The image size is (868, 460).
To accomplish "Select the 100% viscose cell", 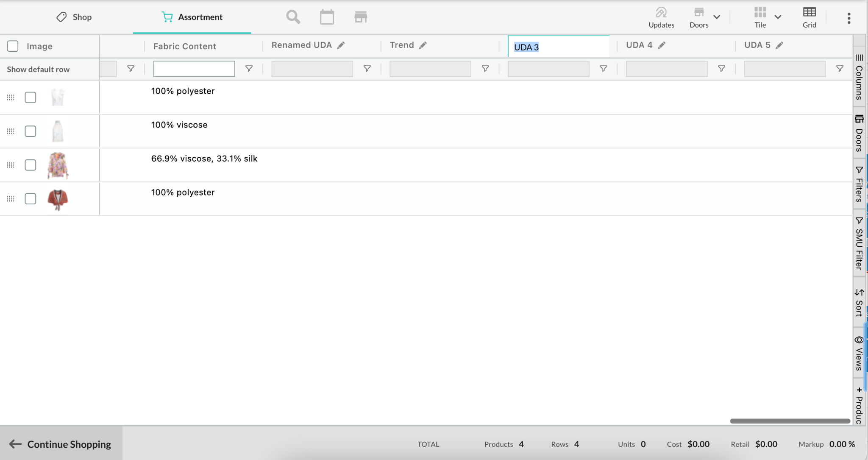I will (x=179, y=125).
